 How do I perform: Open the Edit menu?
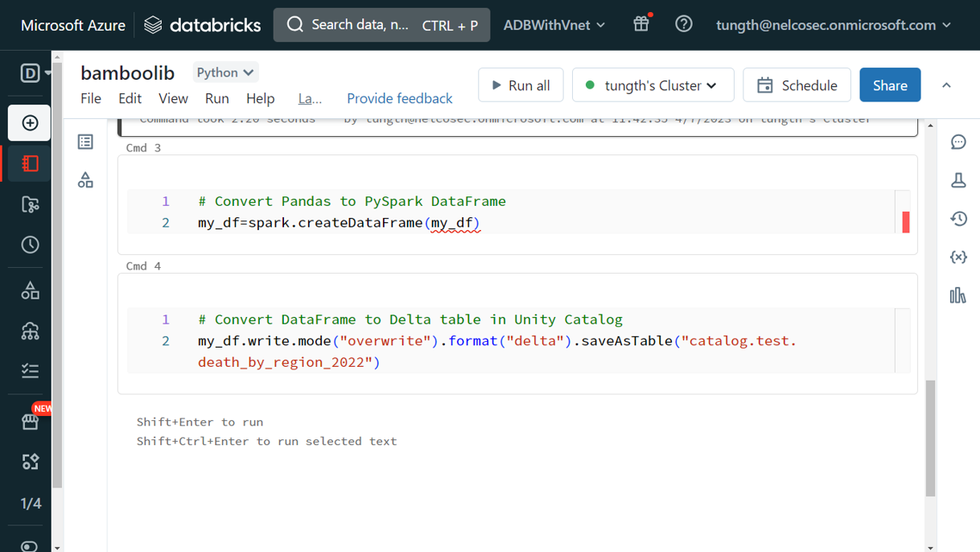(x=130, y=98)
